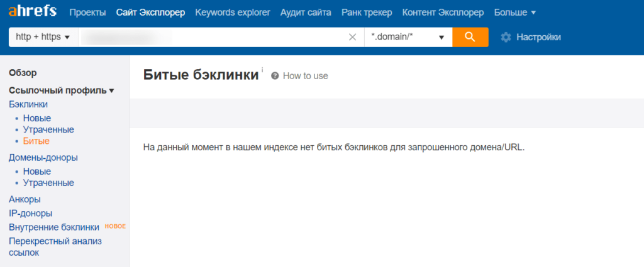The image size is (644, 267).
Task: Click the question mark icon beside How to use
Action: pyautogui.click(x=275, y=76)
